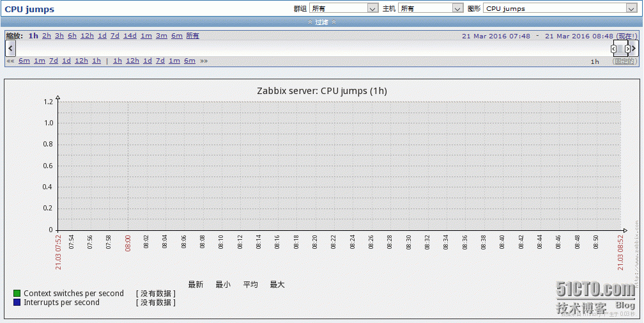Click the left arrow of time scrollbar
Image resolution: width=644 pixels, height=323 pixels.
[x=11, y=49]
